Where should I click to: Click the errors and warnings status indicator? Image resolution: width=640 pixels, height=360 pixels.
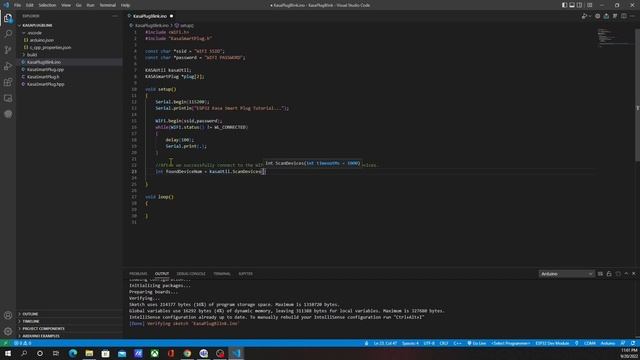pos(23,343)
